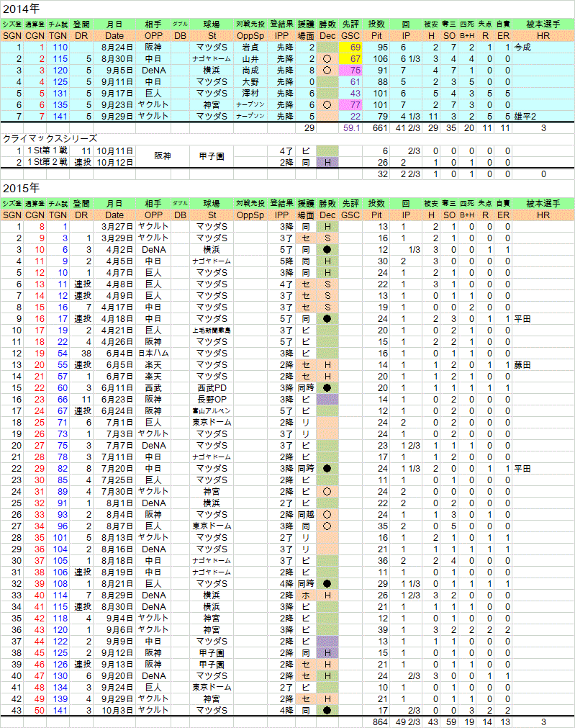This screenshot has width=575, height=728.
Task: Select the 2015 innings total 49 2/3
Action: pyautogui.click(x=406, y=722)
